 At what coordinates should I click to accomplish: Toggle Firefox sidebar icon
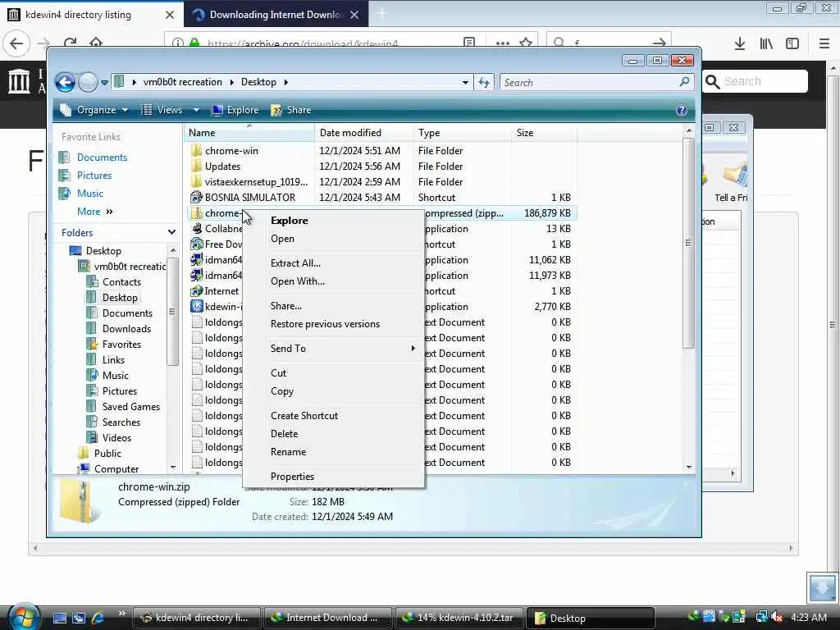[x=792, y=43]
